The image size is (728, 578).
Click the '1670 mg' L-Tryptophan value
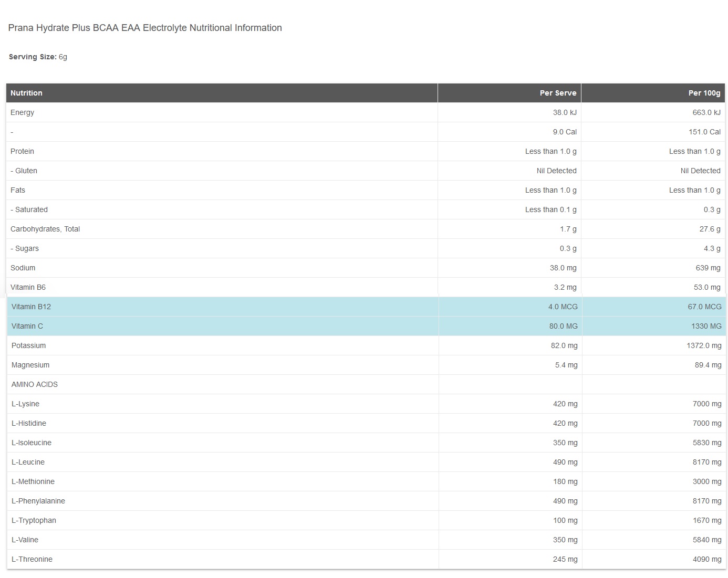click(x=707, y=520)
